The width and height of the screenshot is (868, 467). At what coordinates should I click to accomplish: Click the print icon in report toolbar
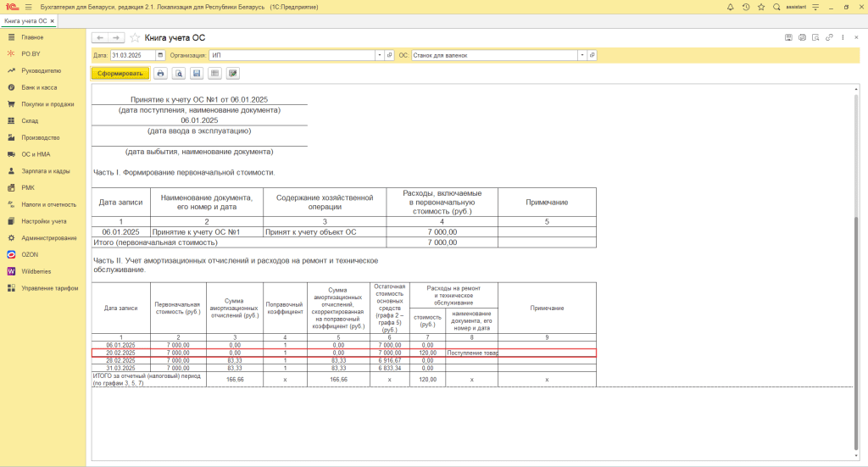click(x=160, y=74)
